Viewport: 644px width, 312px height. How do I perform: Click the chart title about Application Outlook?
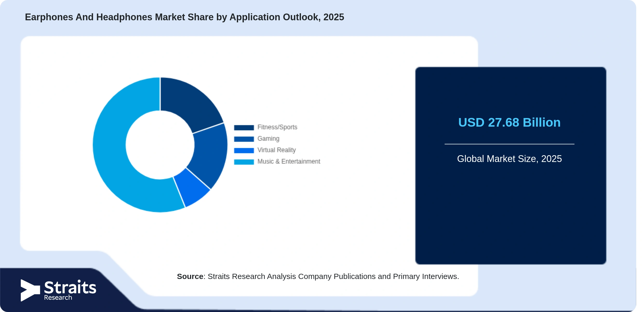click(184, 17)
